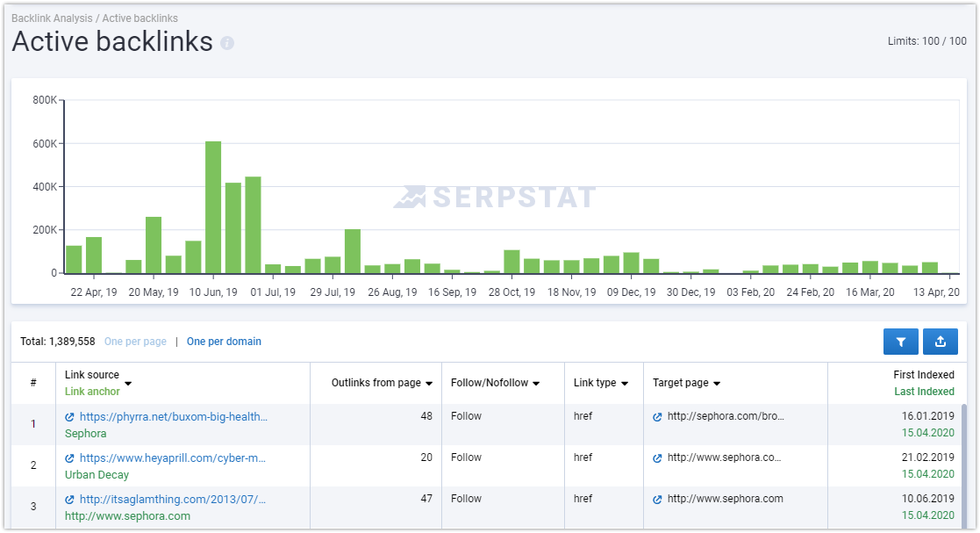Click the chart bar at 22 Apr, 19

(94, 256)
